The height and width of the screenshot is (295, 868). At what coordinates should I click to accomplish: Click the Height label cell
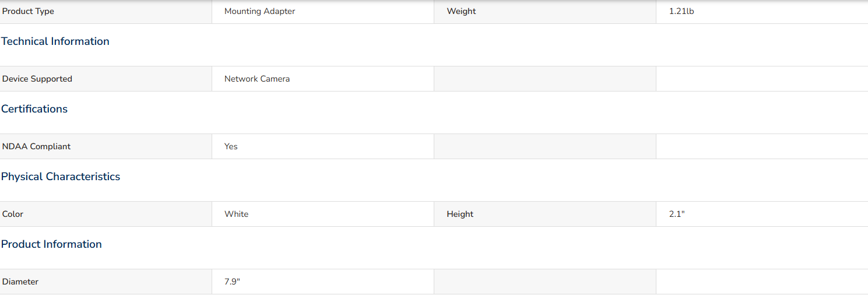pyautogui.click(x=545, y=214)
